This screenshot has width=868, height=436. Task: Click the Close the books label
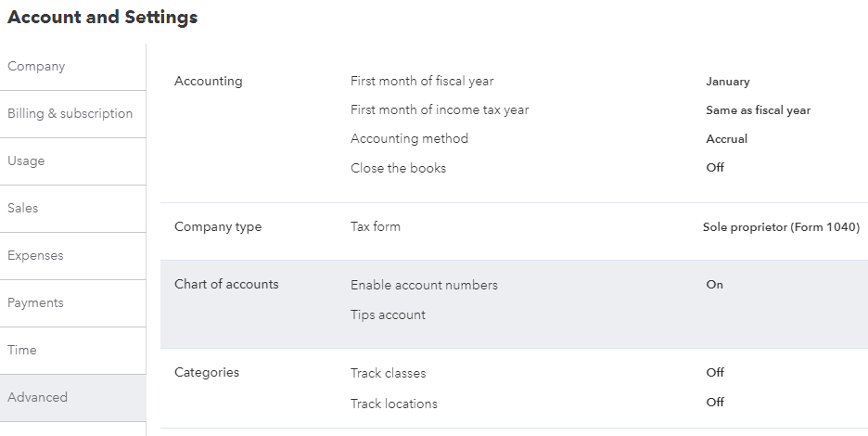click(398, 169)
